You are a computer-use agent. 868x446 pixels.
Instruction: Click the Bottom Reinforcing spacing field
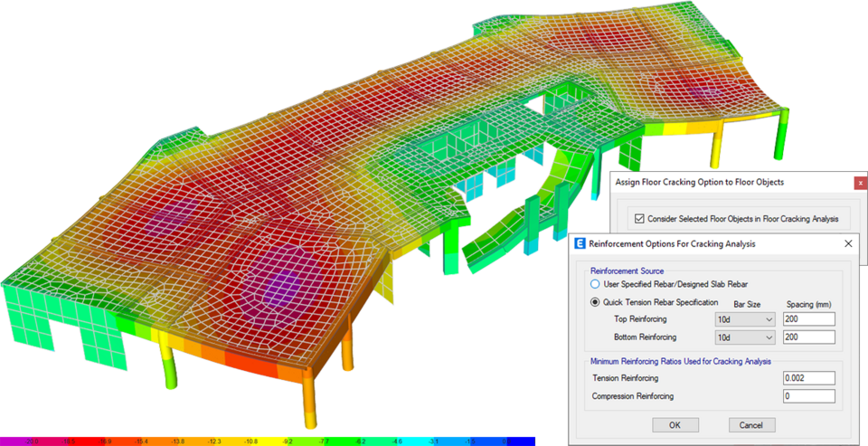tap(809, 337)
